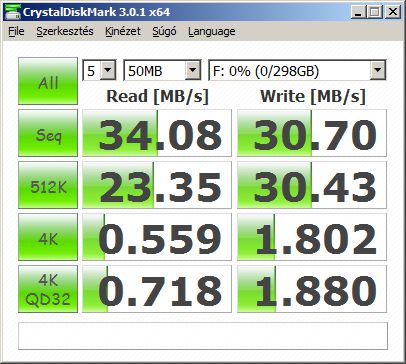Select the Seq write value 30.70

[x=312, y=133]
